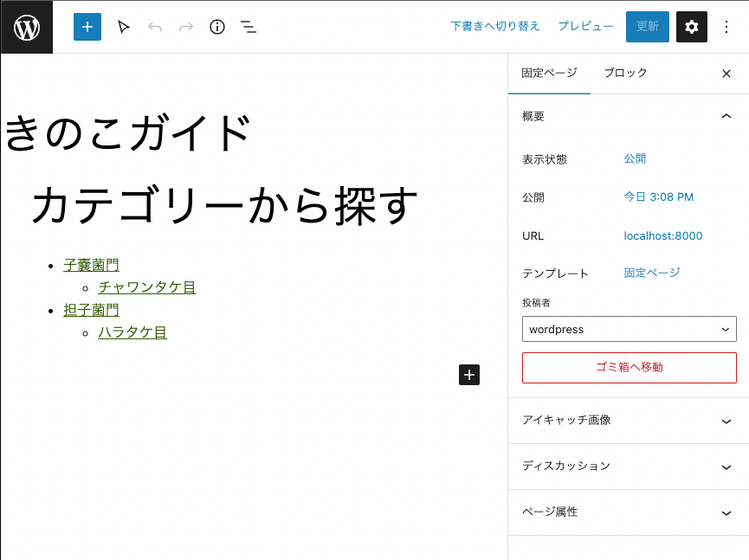Click the red ゴミ箱へ移動 button
This screenshot has width=749, height=560.
(x=629, y=368)
